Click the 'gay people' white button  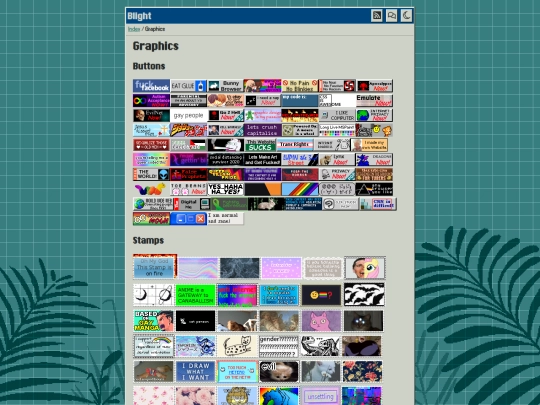pyautogui.click(x=189, y=115)
